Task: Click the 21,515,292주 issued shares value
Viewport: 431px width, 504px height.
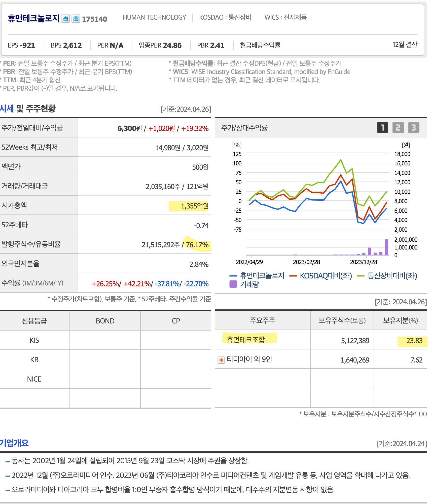Action: point(161,245)
